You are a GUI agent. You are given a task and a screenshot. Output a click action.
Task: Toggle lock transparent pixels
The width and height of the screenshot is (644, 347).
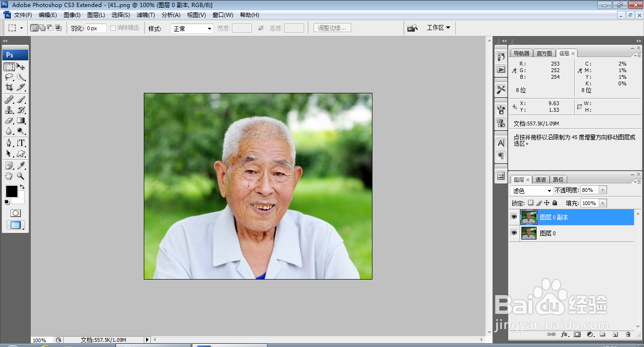(x=530, y=203)
